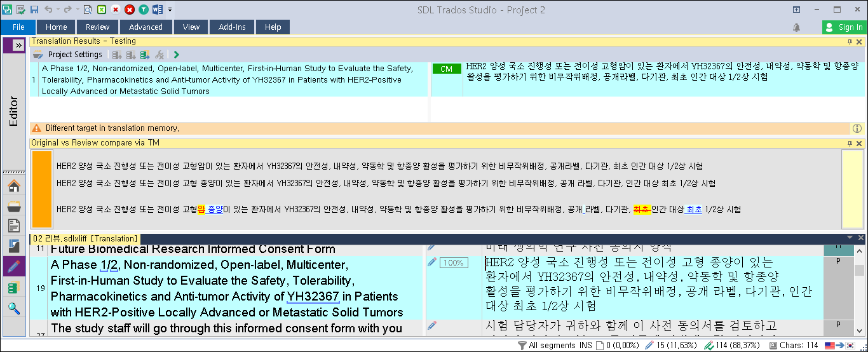This screenshot has height=352, width=868.
Task: Click the 100% match status box
Action: 453,262
